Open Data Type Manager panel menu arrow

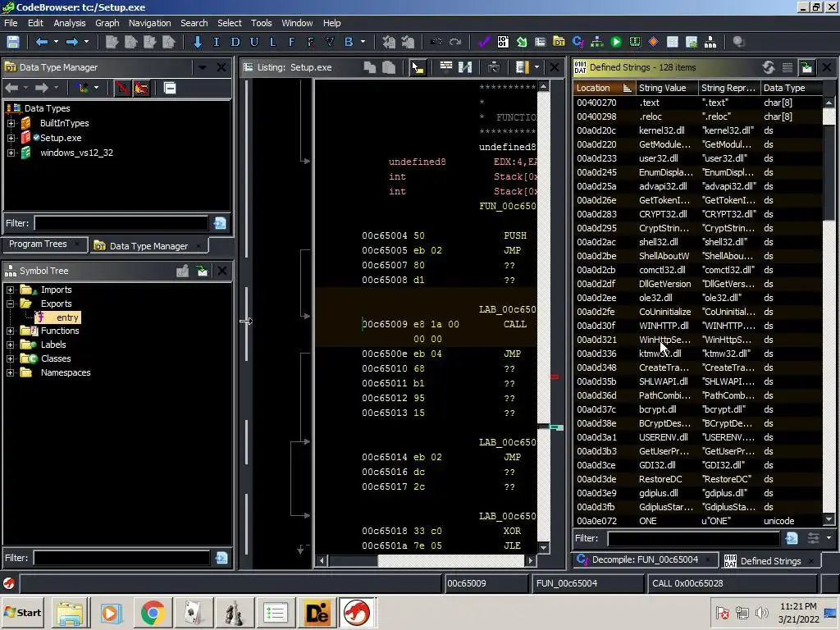(x=203, y=67)
